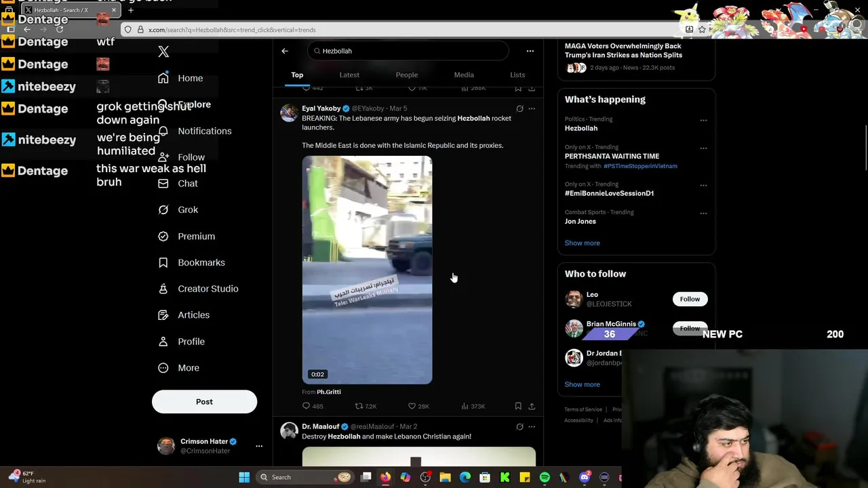Open the X logo home link
The image size is (868, 488).
click(x=163, y=52)
